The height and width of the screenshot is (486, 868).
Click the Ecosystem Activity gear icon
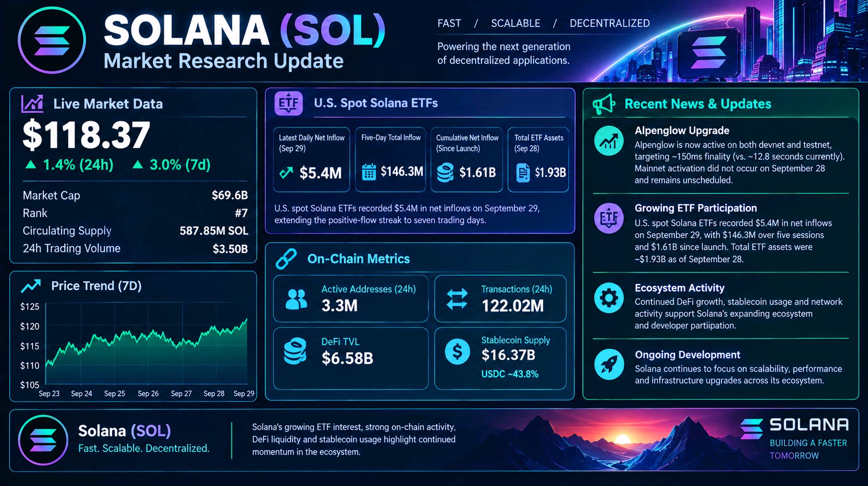[609, 298]
